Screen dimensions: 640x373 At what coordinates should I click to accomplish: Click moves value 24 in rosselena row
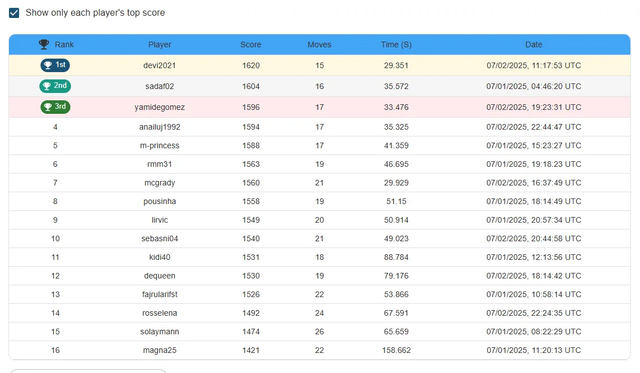click(x=320, y=313)
